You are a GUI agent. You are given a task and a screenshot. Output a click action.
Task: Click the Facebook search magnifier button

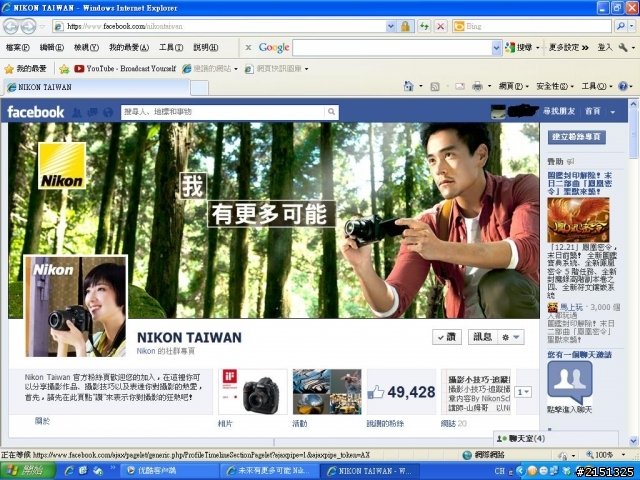point(331,112)
